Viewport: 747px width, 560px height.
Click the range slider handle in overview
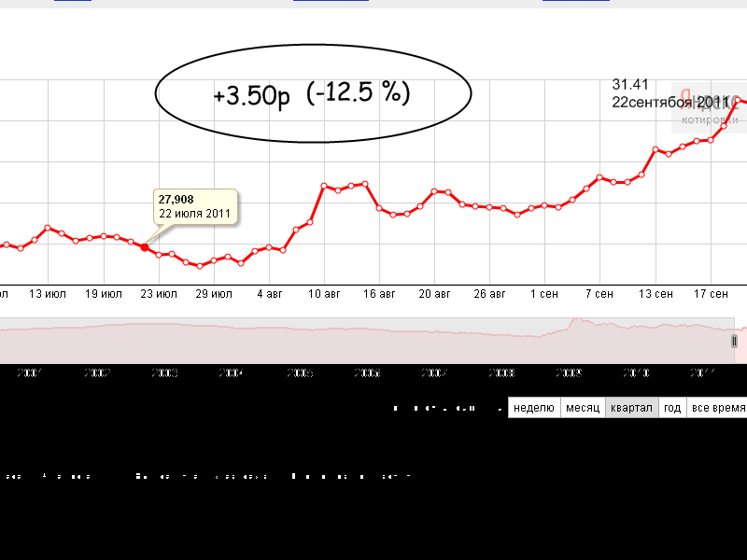tap(734, 342)
